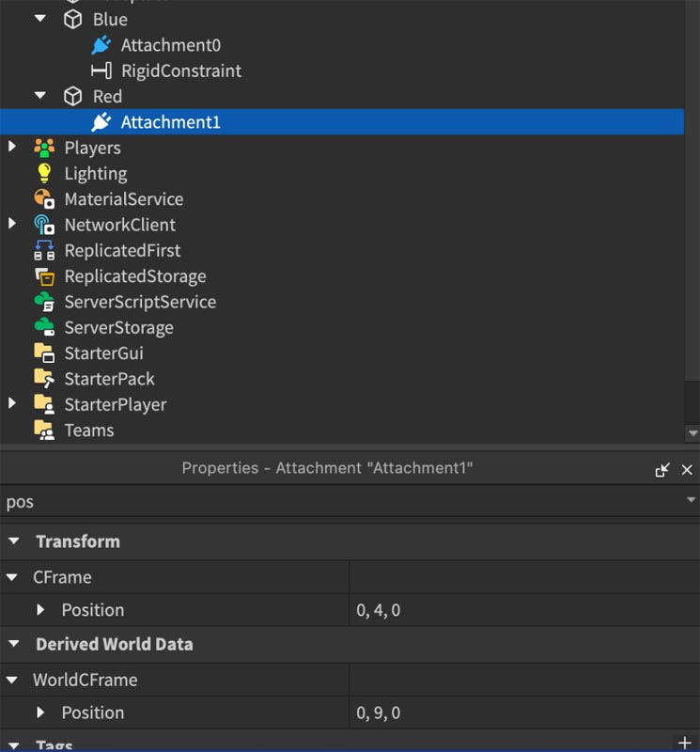Screen dimensions: 700x752
Task: Collapse the CFrame property
Action: (x=12, y=577)
